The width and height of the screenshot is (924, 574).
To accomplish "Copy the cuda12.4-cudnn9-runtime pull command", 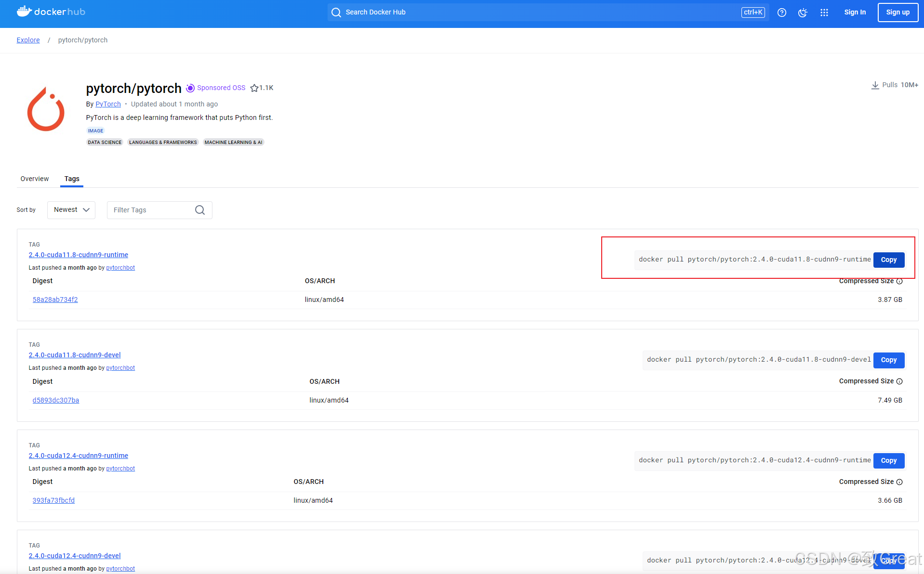I will (x=889, y=461).
